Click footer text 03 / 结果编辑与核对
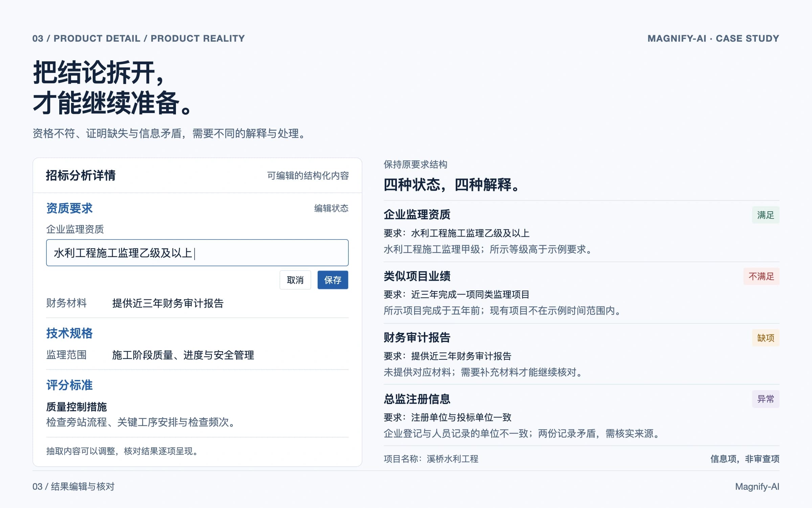This screenshot has height=508, width=812. pyautogui.click(x=73, y=487)
